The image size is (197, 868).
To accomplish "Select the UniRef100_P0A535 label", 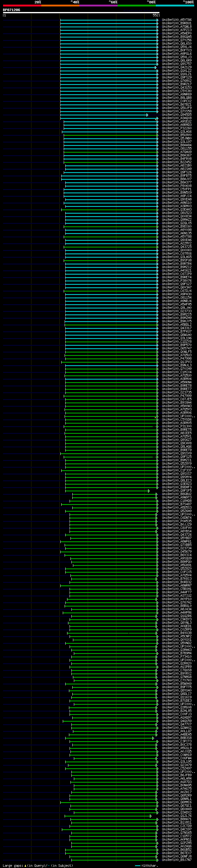I will tap(177, 521).
